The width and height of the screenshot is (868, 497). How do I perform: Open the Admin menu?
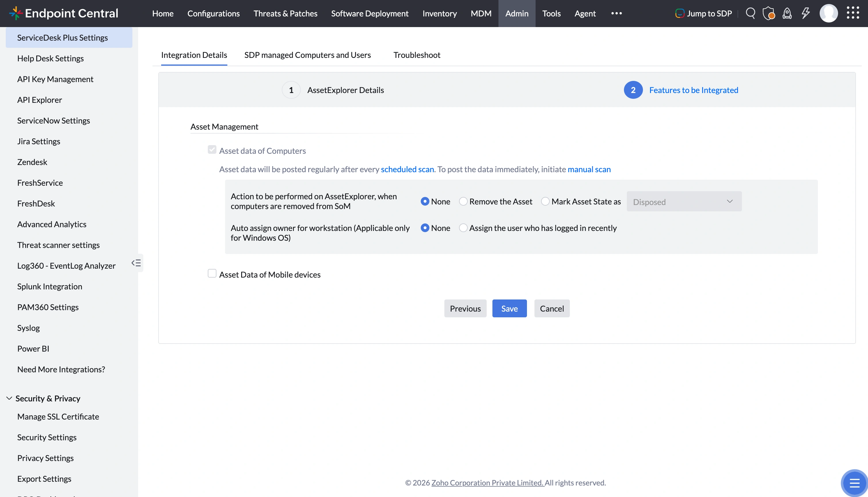click(517, 13)
